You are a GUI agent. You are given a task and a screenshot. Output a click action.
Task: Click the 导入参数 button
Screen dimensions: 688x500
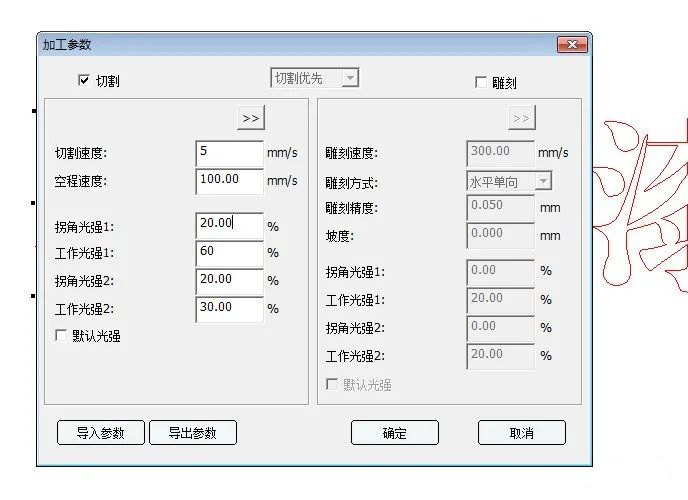[101, 433]
